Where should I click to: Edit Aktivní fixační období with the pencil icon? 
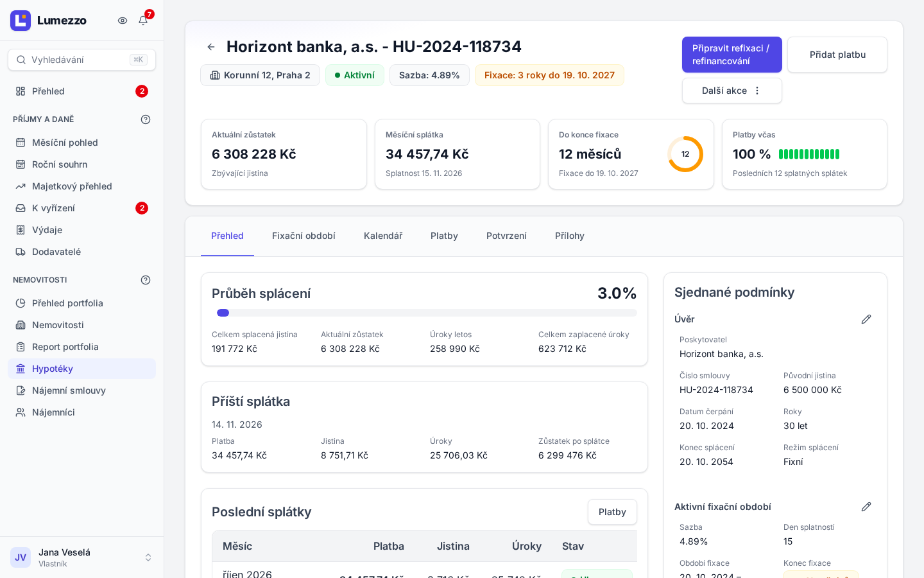click(x=866, y=507)
